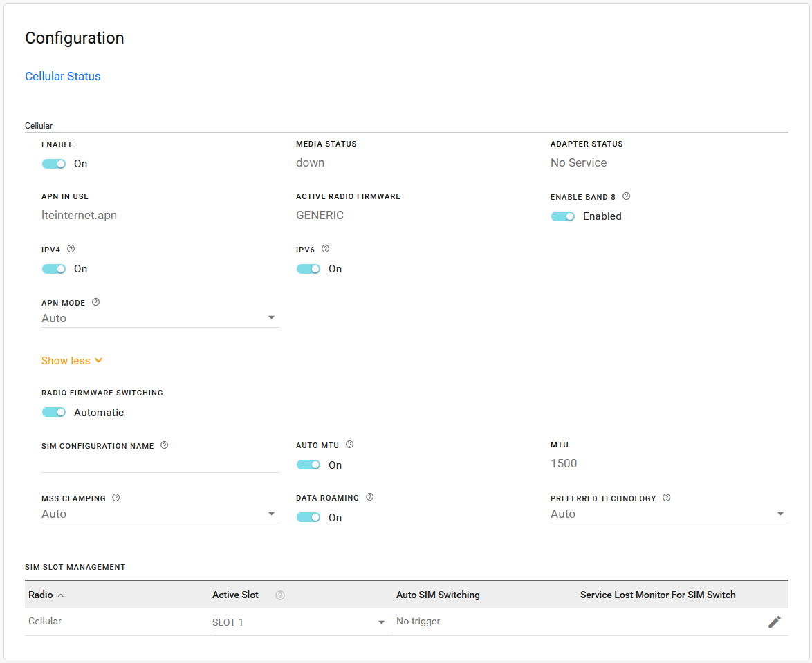Click the SIM Configuration Name text field
The width and height of the screenshot is (812, 663).
tap(160, 464)
